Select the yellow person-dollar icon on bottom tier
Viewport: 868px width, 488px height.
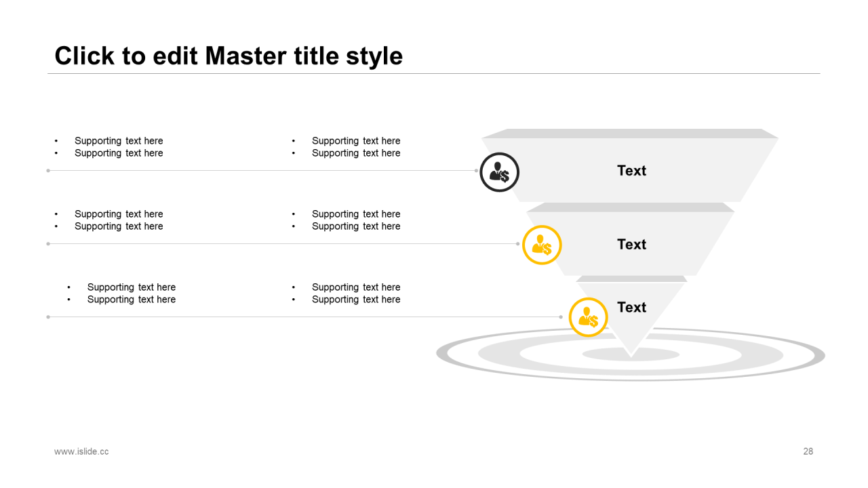pyautogui.click(x=588, y=317)
